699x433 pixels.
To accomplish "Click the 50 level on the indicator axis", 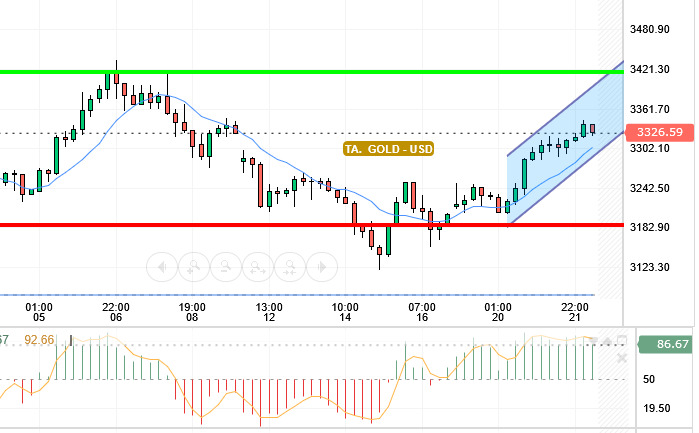I will [649, 379].
